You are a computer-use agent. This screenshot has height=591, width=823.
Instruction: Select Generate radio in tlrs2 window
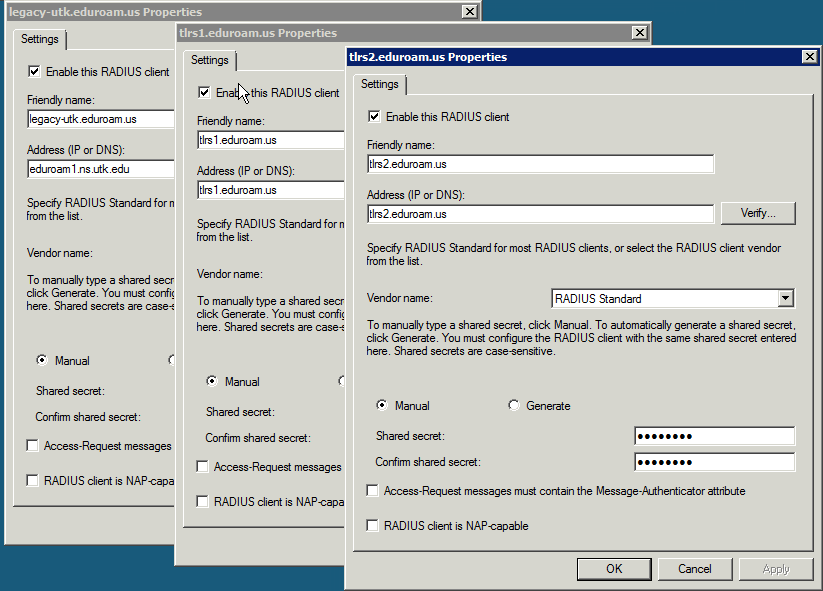513,405
